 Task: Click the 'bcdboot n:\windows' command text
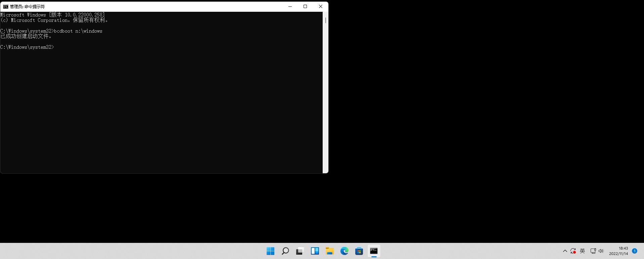point(78,31)
